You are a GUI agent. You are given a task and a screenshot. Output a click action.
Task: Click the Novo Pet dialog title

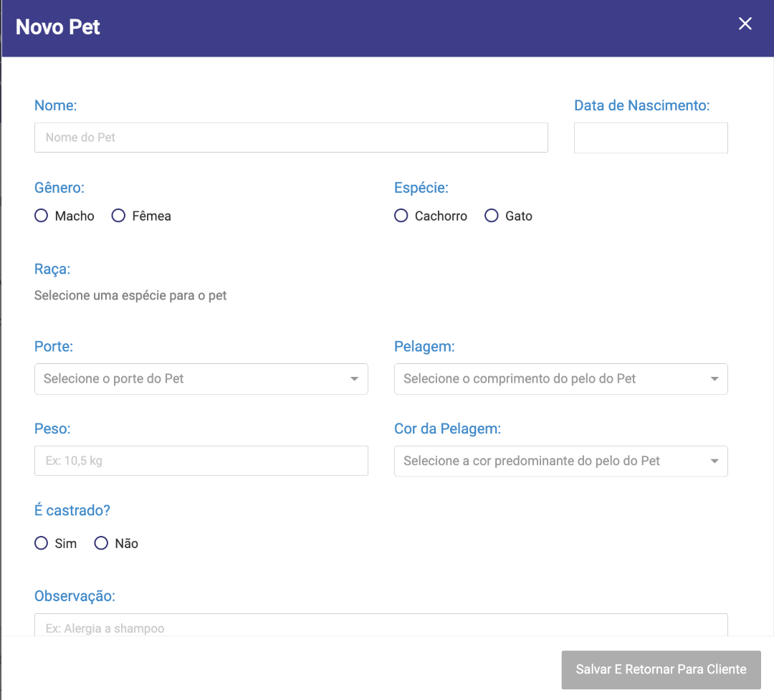click(x=58, y=27)
